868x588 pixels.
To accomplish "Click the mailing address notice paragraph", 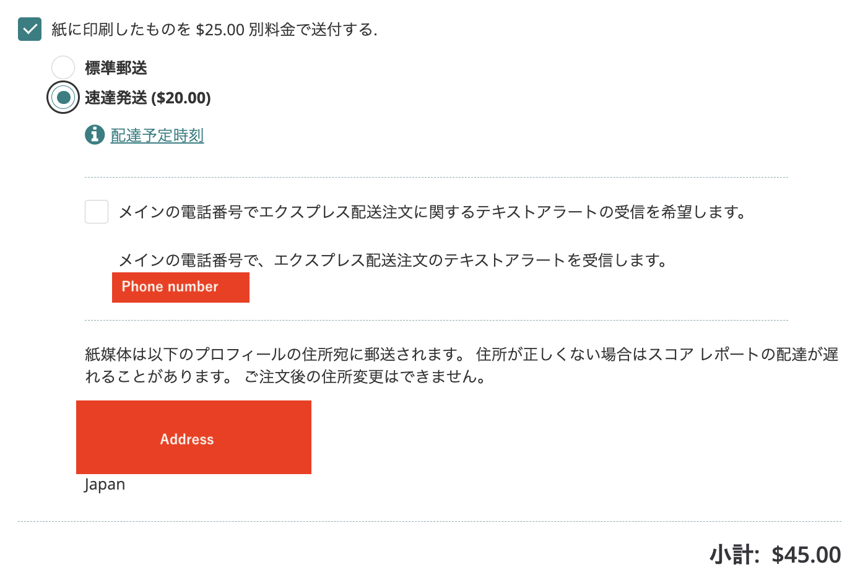I will (x=461, y=355).
